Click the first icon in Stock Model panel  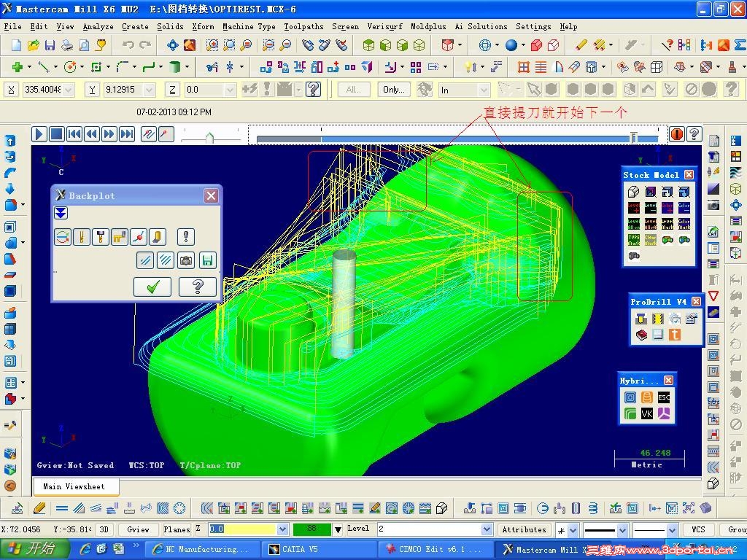[633, 192]
